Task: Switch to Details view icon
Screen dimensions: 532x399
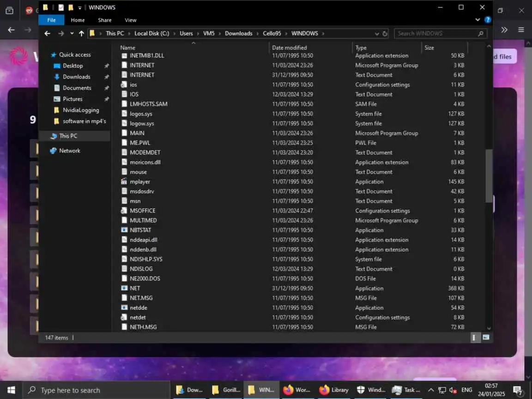Action: [x=474, y=337]
